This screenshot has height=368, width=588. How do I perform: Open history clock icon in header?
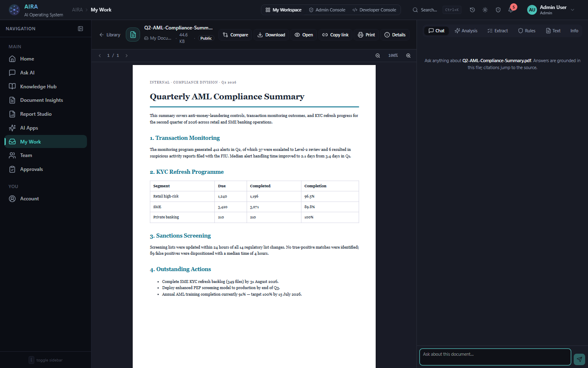[x=472, y=10]
